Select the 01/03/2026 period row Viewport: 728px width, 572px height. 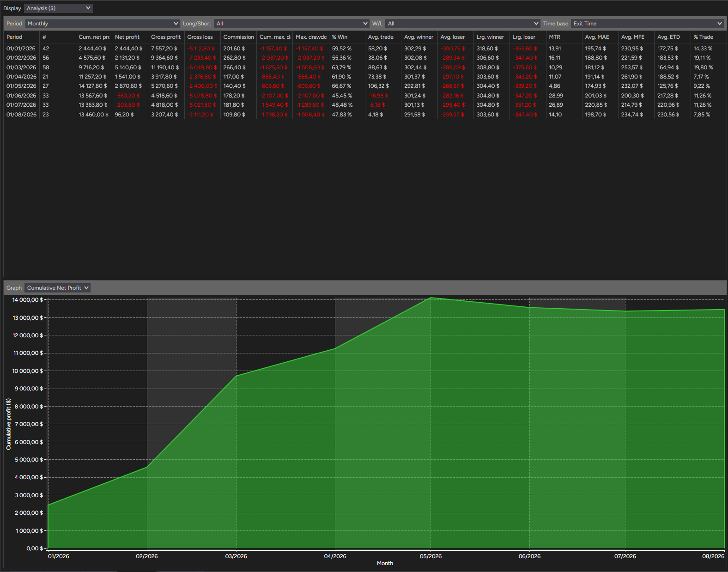tap(365, 67)
